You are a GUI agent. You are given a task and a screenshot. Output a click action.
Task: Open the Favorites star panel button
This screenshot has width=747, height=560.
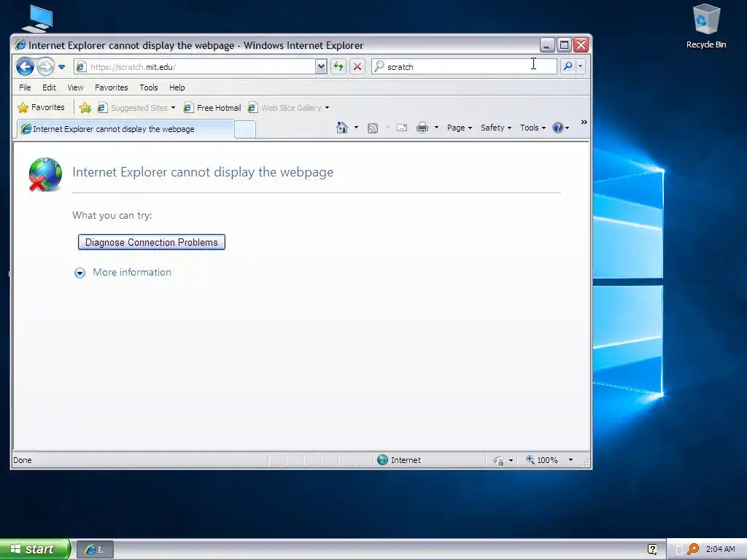coord(41,108)
